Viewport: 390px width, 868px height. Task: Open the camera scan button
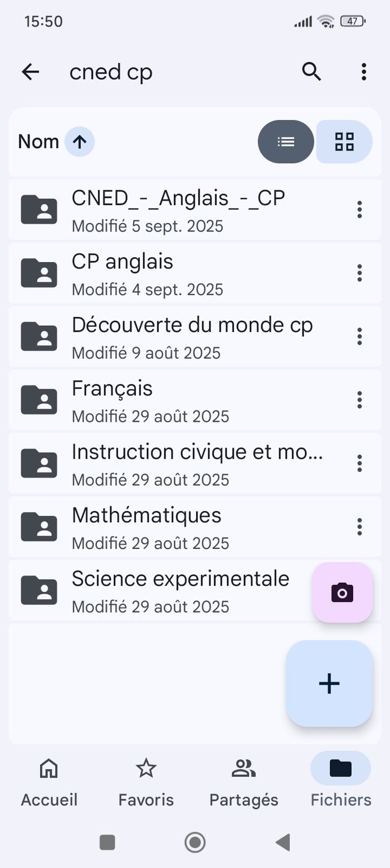tap(342, 592)
